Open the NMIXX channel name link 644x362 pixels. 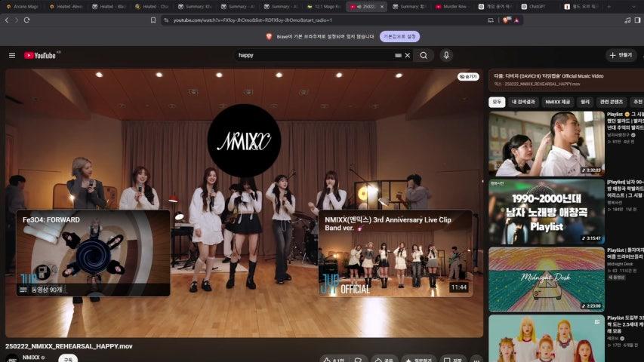click(x=31, y=357)
